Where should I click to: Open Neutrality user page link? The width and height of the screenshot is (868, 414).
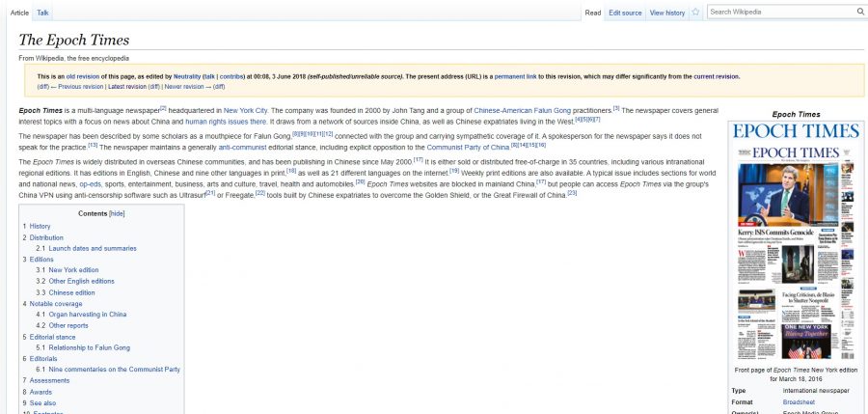pyautogui.click(x=187, y=77)
